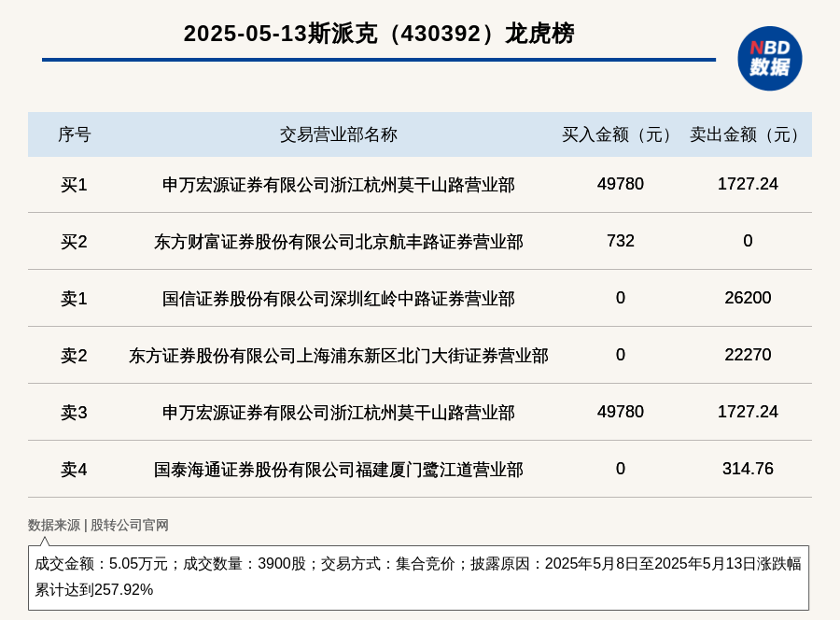Click 东方证券股份有限公司上海浦东新区北门大街证券营业部
840x620 pixels.
click(x=338, y=355)
